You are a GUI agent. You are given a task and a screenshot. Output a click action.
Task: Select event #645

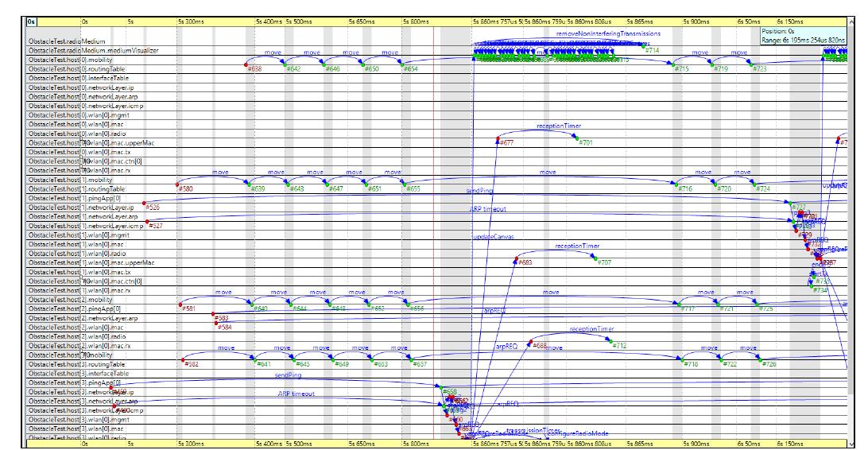tap(293, 360)
